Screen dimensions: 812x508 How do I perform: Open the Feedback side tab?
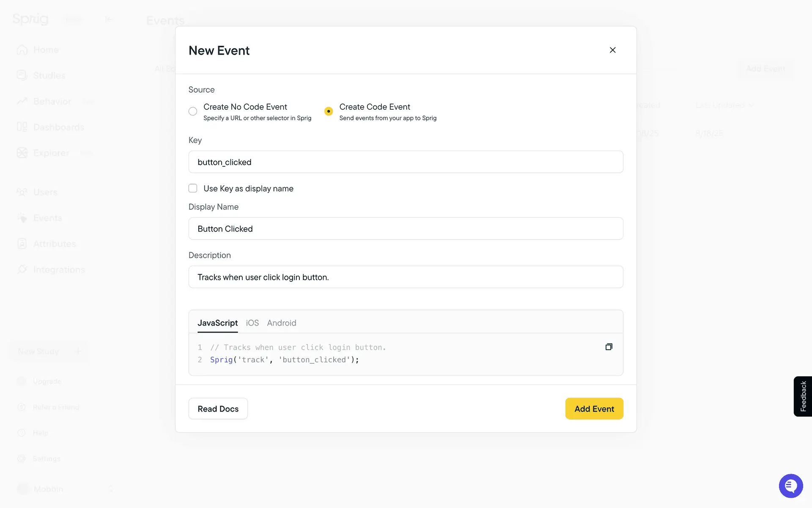coord(803,396)
